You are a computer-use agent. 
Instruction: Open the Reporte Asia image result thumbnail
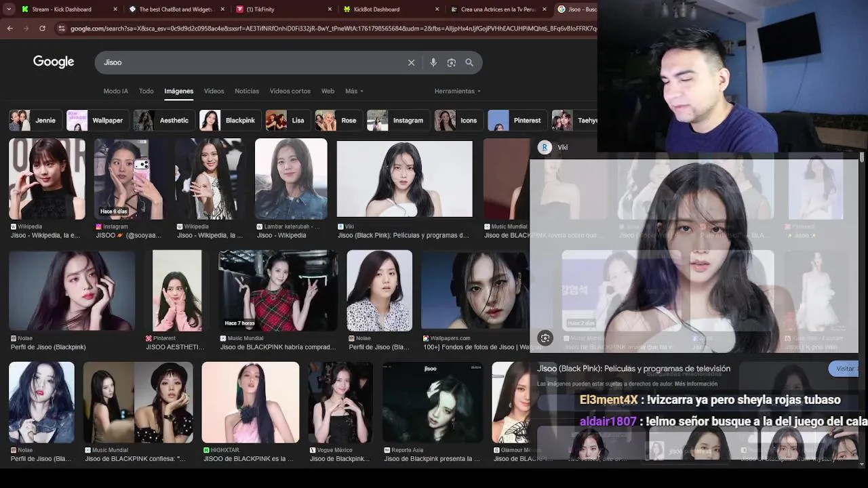[432, 402]
